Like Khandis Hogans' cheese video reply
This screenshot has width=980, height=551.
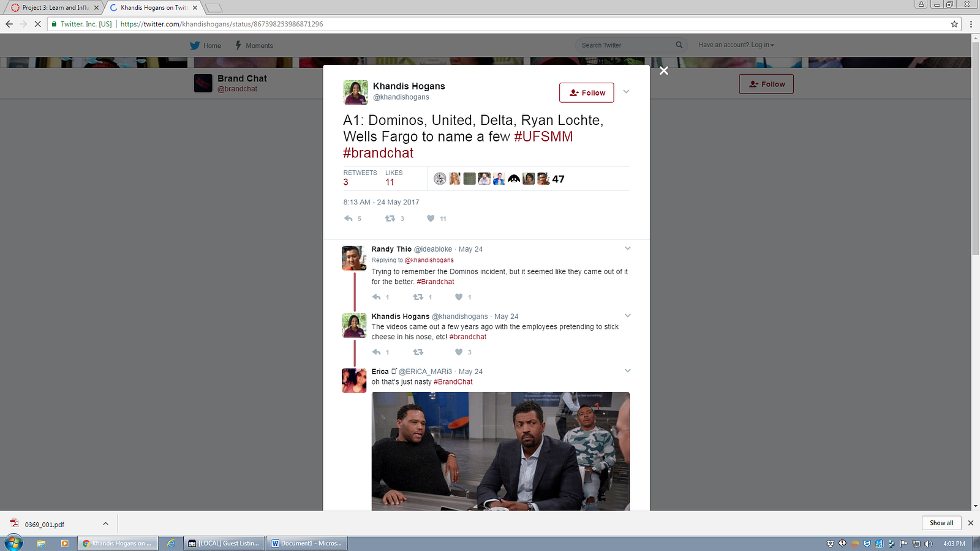point(459,352)
